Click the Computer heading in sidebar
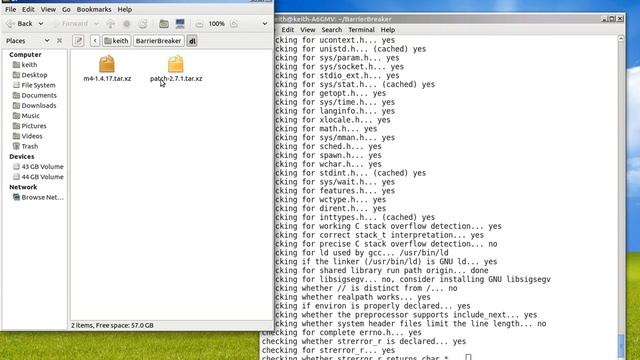 coord(25,54)
